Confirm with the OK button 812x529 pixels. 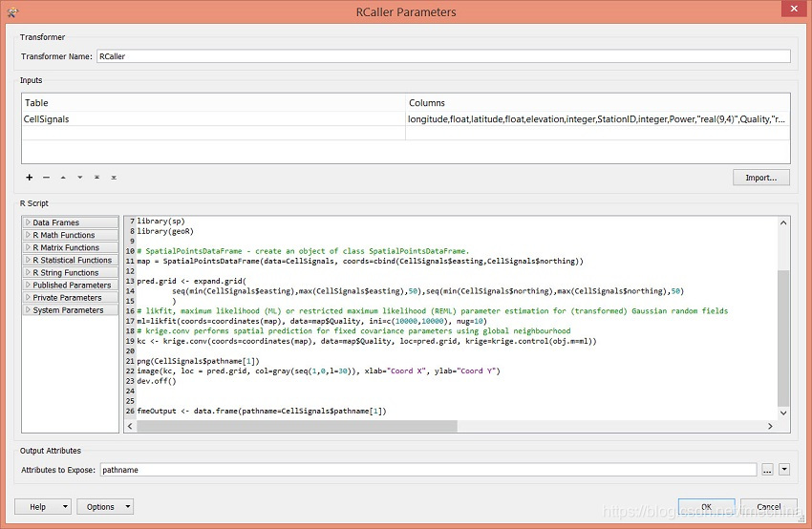coord(706,507)
